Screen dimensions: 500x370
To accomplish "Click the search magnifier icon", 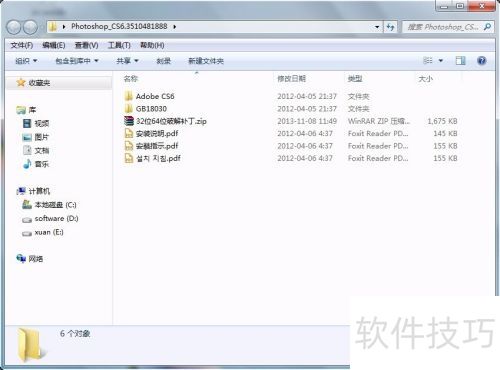I will (487, 27).
